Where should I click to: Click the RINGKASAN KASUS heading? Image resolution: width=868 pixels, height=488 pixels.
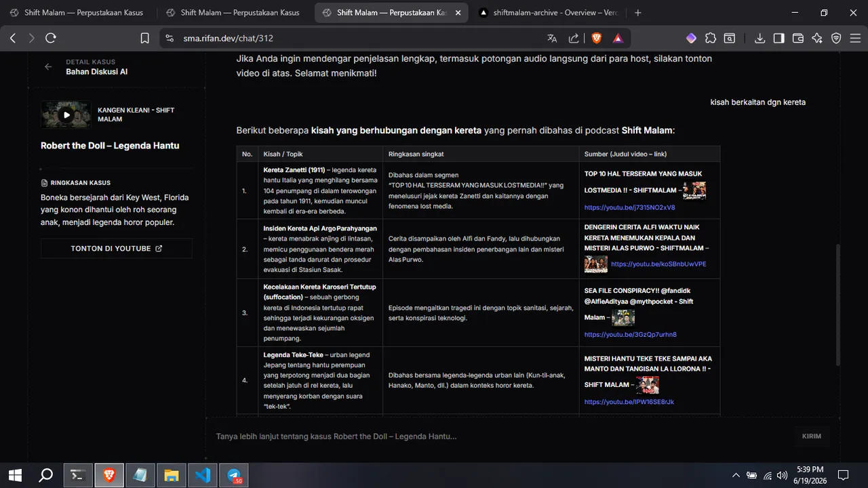pyautogui.click(x=80, y=183)
